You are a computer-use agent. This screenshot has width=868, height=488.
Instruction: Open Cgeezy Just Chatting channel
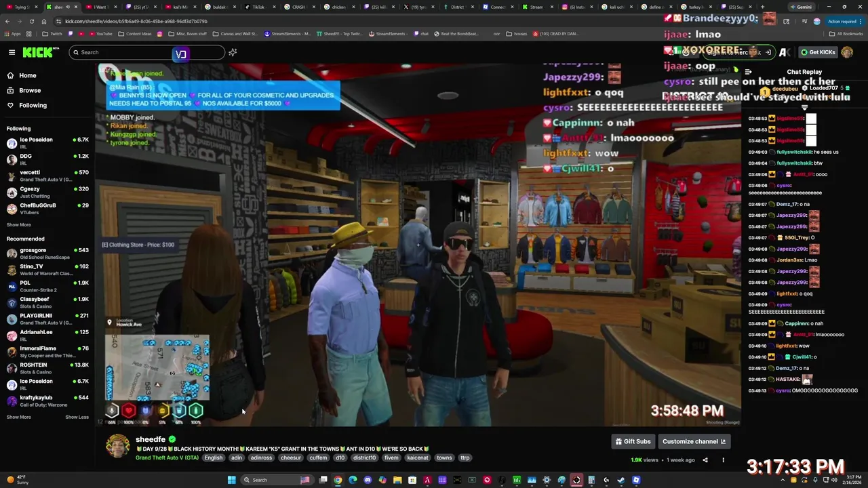[x=47, y=192]
